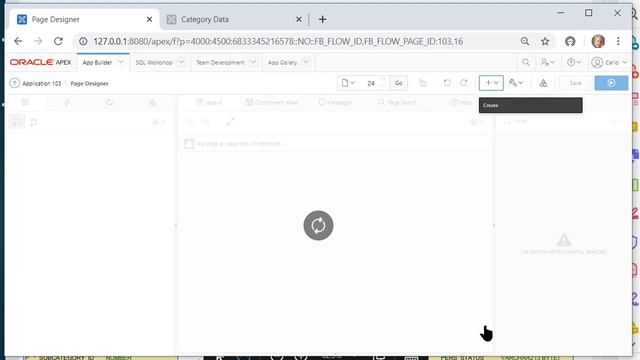The width and height of the screenshot is (640, 360).
Task: Click the page lock icon
Action: pos(423,83)
